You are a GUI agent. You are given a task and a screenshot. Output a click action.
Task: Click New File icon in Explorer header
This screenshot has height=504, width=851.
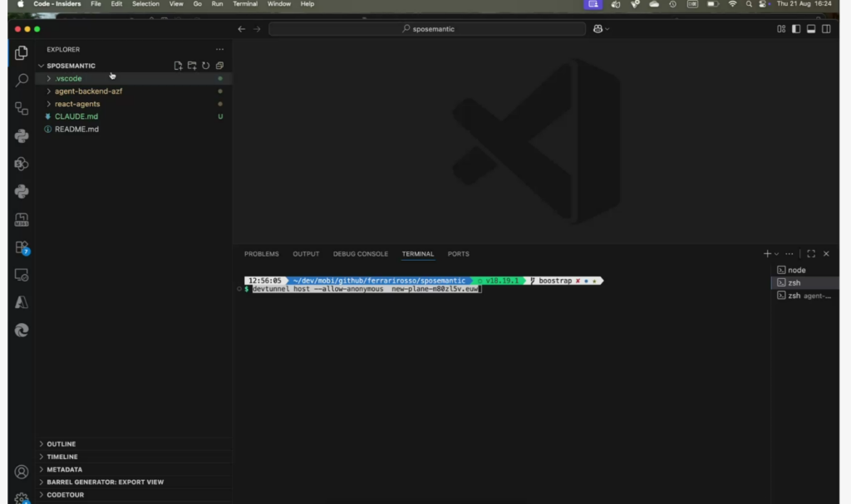point(178,66)
